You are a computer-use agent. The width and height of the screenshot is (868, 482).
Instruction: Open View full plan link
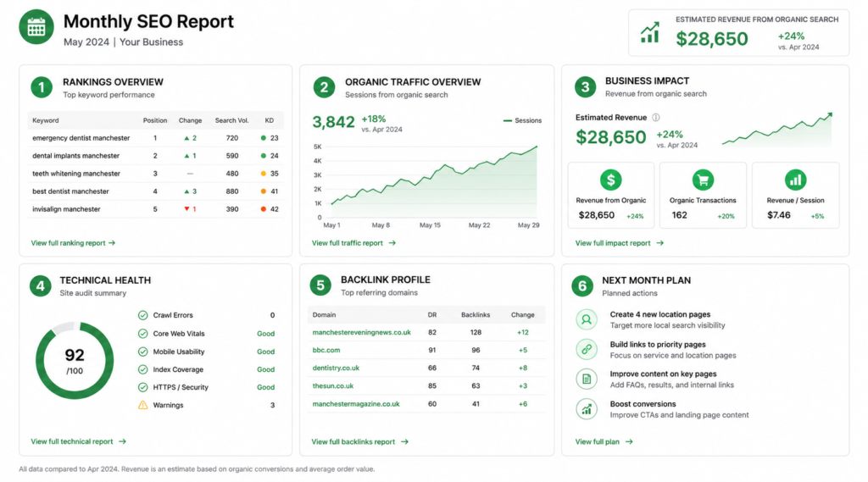click(x=604, y=441)
